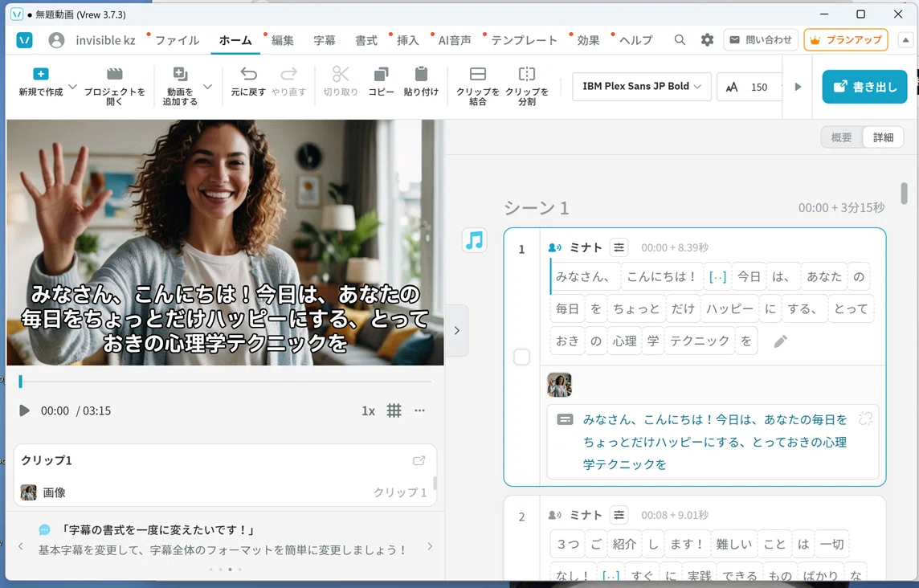Screen dimensions: 919x588
Task: Collapse the ribbon with the up arrow
Action: coord(905,40)
